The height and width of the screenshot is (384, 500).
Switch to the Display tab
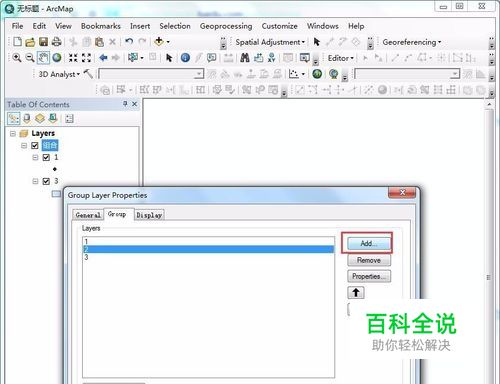(149, 215)
